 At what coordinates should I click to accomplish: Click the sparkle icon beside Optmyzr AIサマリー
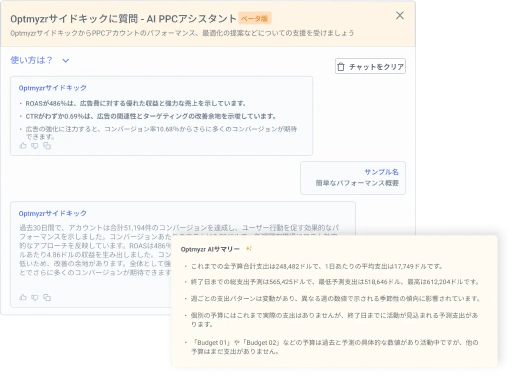(x=248, y=248)
